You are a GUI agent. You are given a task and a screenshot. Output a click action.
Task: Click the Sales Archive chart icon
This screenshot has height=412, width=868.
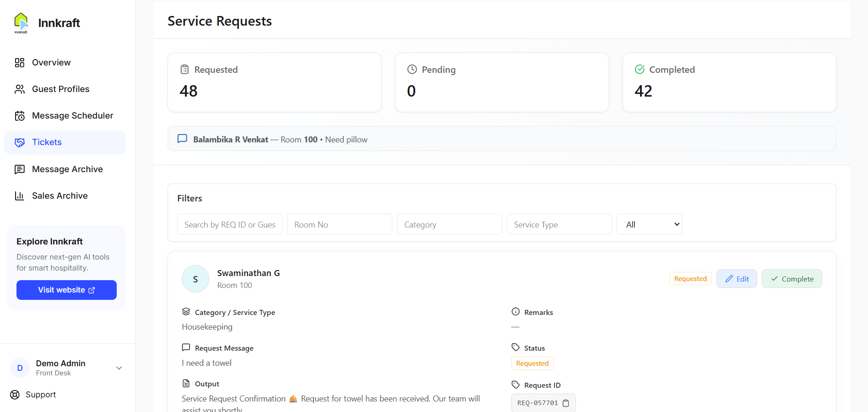pyautogui.click(x=20, y=195)
